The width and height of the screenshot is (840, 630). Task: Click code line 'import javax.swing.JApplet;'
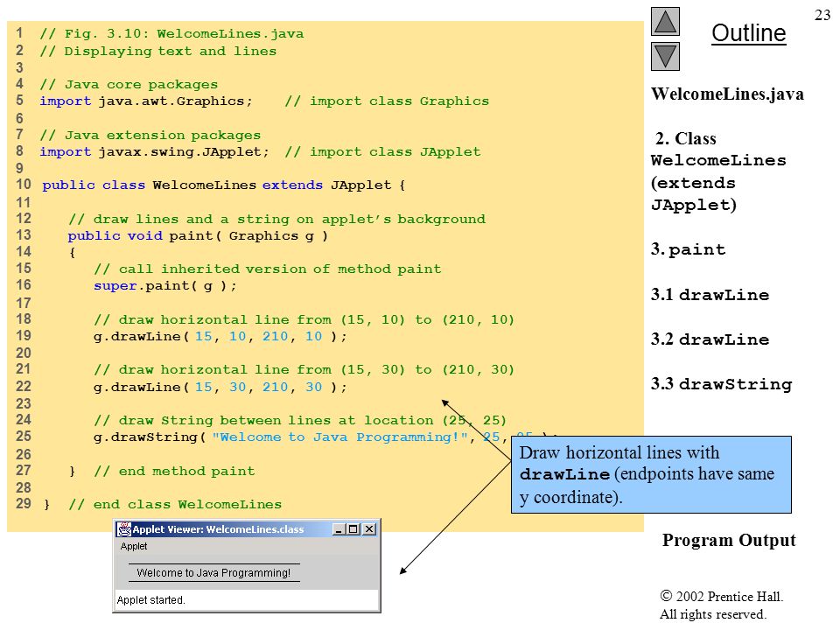154,151
